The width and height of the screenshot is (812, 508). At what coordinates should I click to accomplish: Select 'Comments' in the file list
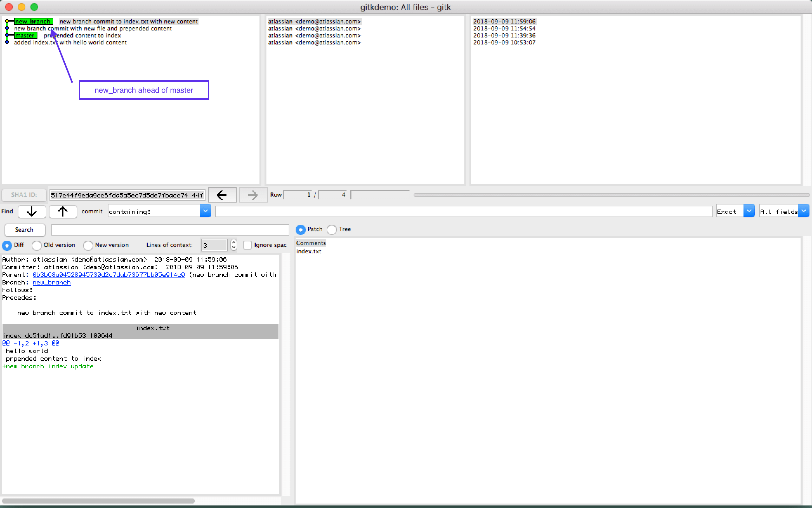(x=311, y=243)
